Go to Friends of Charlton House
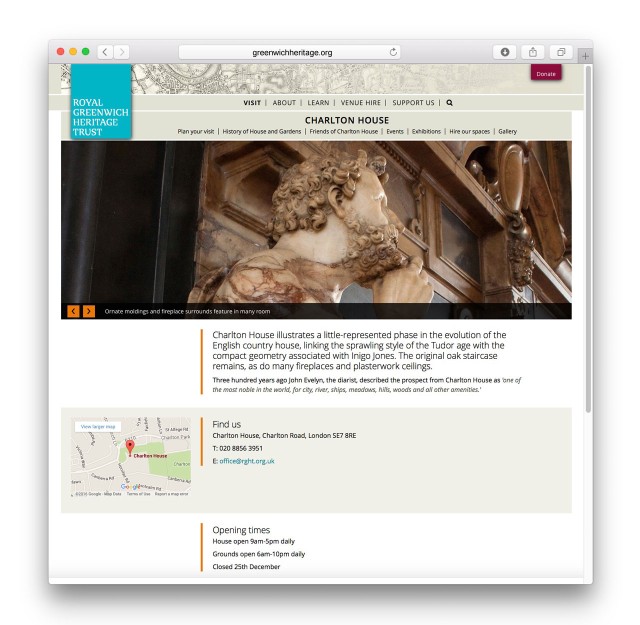 (x=343, y=131)
